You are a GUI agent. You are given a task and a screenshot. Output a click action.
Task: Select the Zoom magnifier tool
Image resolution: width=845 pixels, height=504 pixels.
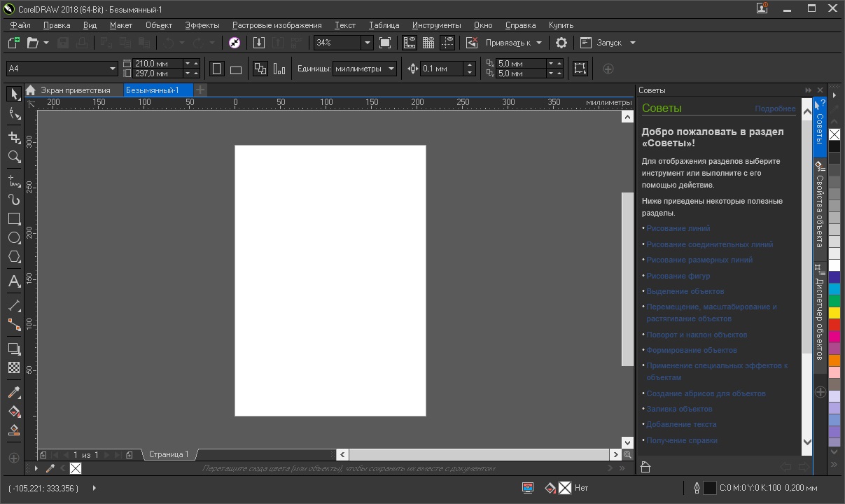[14, 157]
